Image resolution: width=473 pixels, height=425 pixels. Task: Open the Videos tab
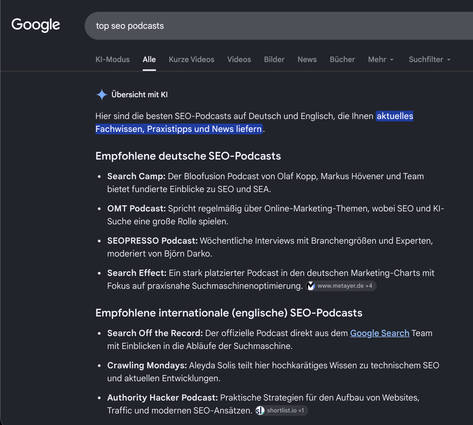239,60
